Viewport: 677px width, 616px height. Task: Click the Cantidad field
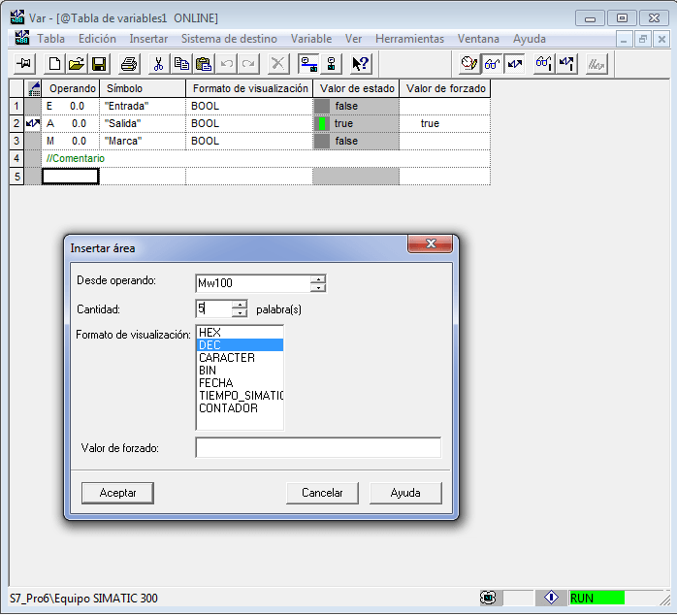[213, 308]
